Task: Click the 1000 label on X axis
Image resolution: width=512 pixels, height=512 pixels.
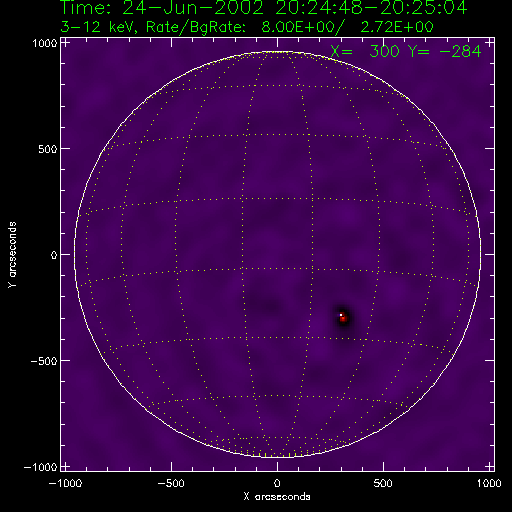Action: click(x=489, y=483)
